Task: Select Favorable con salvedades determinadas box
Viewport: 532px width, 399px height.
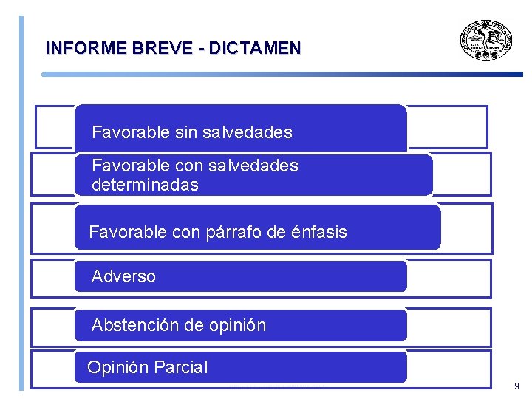Action: click(x=253, y=175)
